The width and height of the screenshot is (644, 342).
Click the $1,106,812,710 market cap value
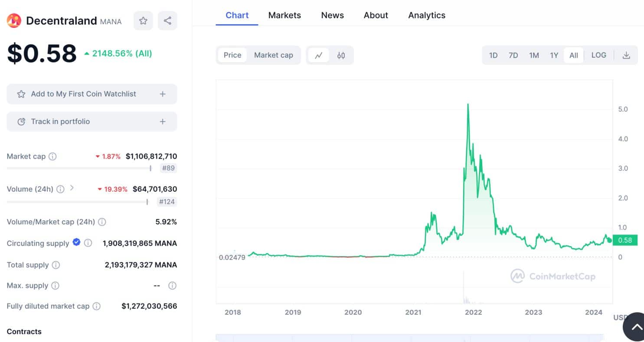click(151, 156)
